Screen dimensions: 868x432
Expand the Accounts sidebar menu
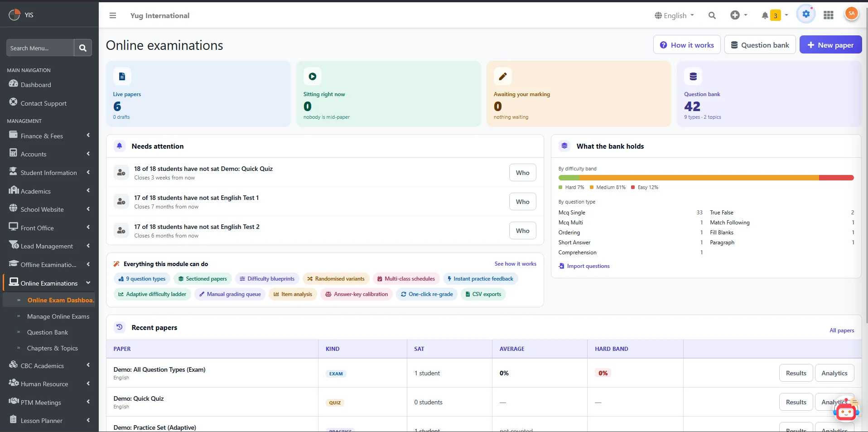click(x=49, y=154)
